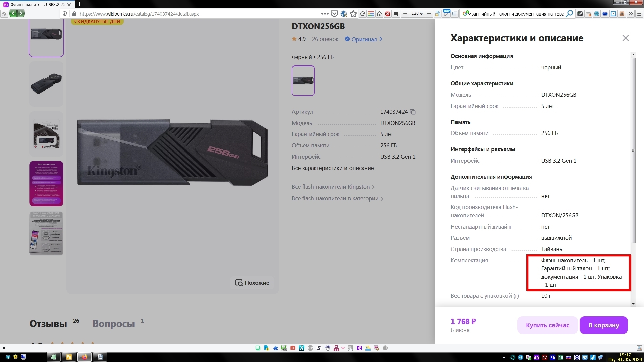Show more toolbar items with double chevron

point(631,14)
